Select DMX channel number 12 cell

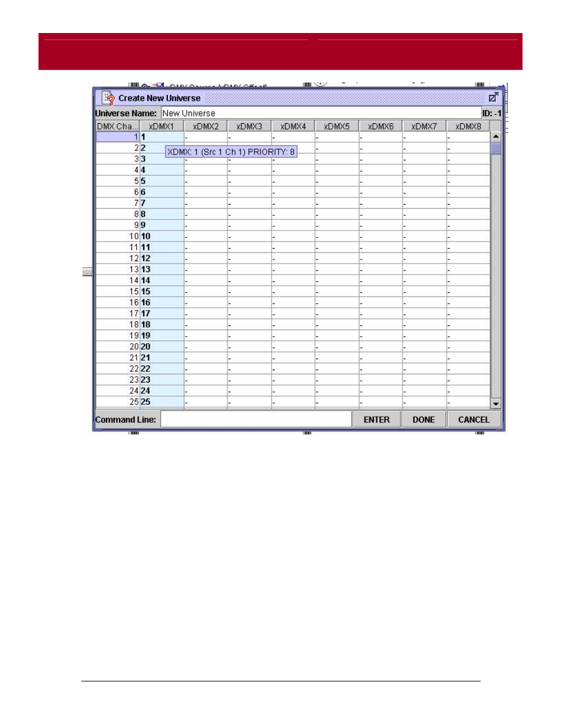coord(118,258)
